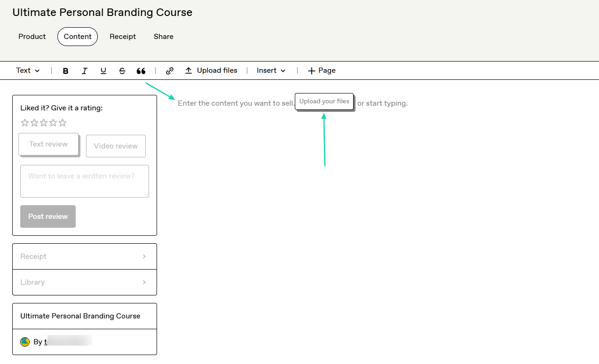This screenshot has width=599, height=364.
Task: Click the third rating star
Action: click(x=44, y=123)
